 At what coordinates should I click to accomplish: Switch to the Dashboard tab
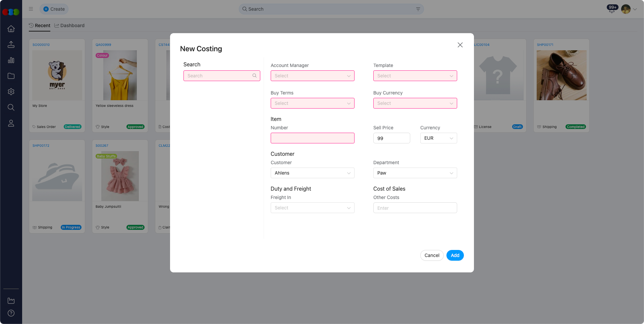(69, 25)
